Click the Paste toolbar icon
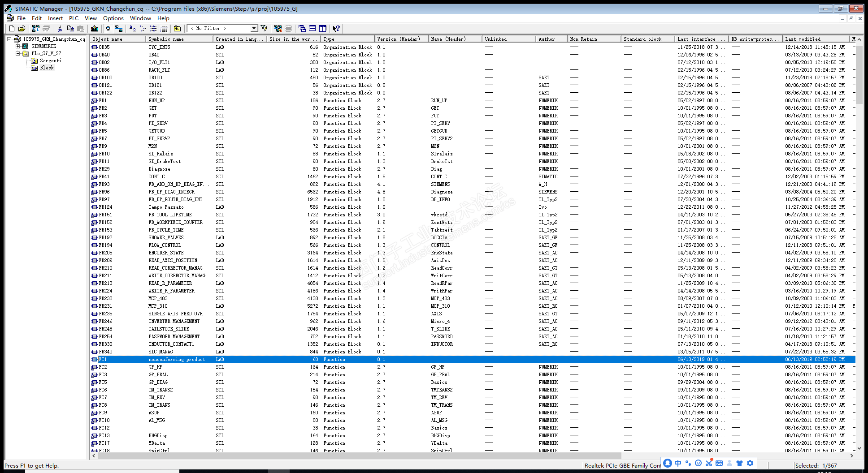This screenshot has width=868, height=473. [81, 28]
